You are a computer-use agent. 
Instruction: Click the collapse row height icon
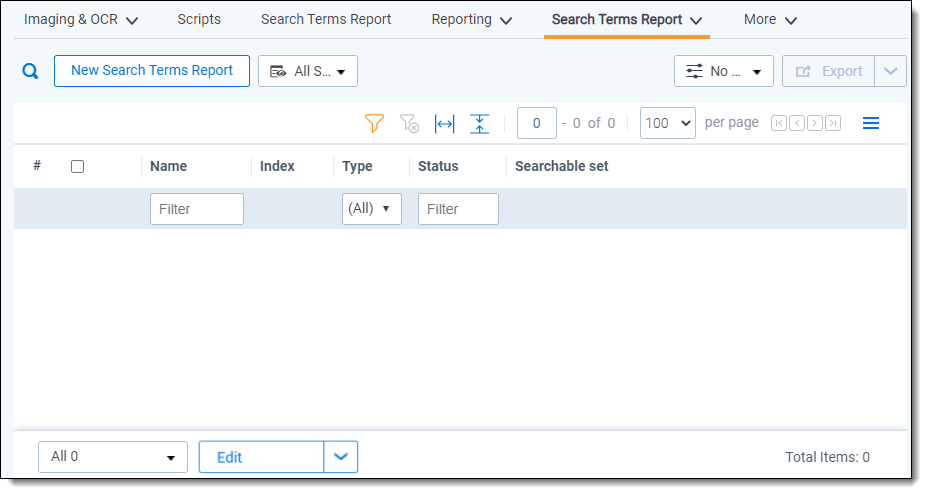pyautogui.click(x=480, y=123)
